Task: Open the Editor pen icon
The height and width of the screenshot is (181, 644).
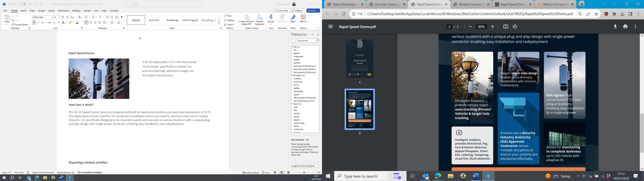Action: [x=293, y=17]
